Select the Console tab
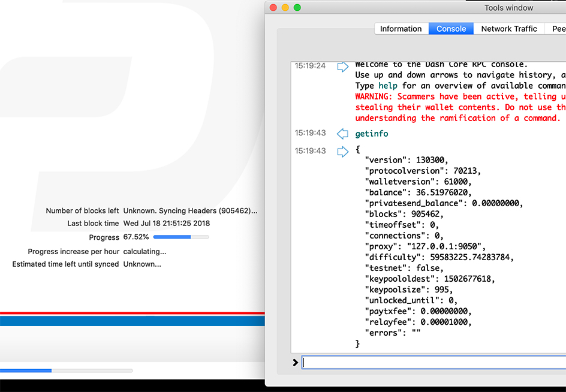Image resolution: width=566 pixels, height=392 pixels. click(451, 29)
